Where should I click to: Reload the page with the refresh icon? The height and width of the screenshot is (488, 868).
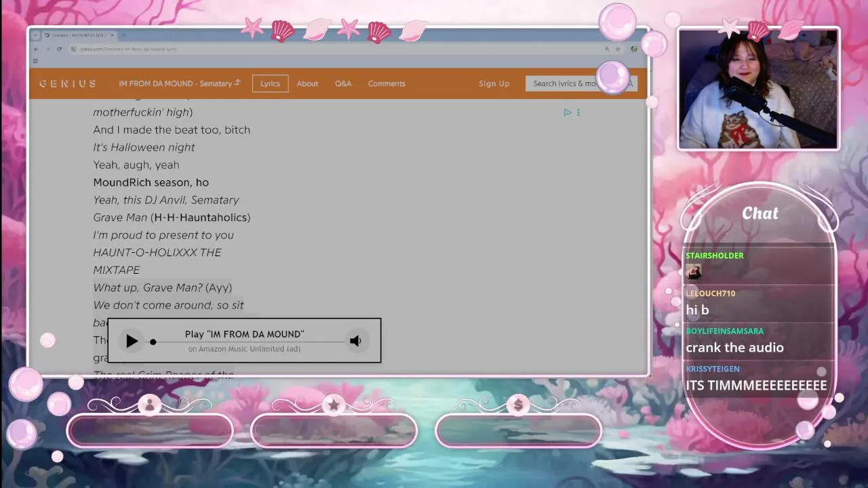coord(60,49)
